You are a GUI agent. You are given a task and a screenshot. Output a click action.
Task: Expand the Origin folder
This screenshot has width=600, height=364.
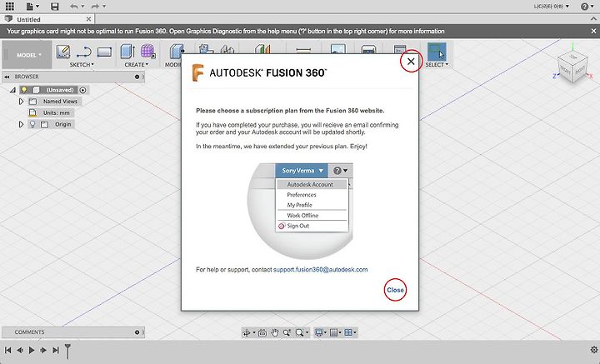click(x=21, y=124)
